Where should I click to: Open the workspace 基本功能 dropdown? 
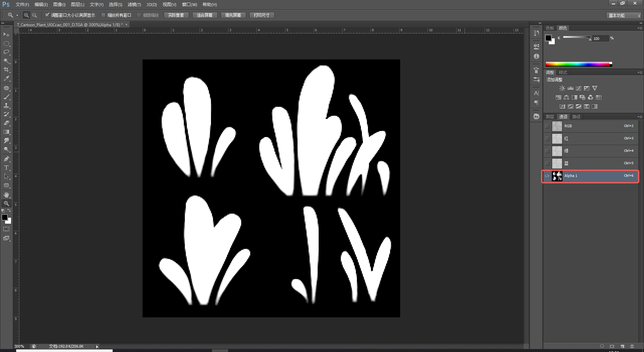[624, 15]
